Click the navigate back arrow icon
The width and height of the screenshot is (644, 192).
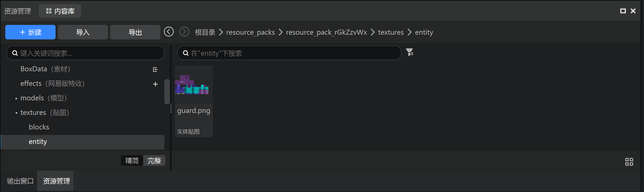pyautogui.click(x=169, y=32)
